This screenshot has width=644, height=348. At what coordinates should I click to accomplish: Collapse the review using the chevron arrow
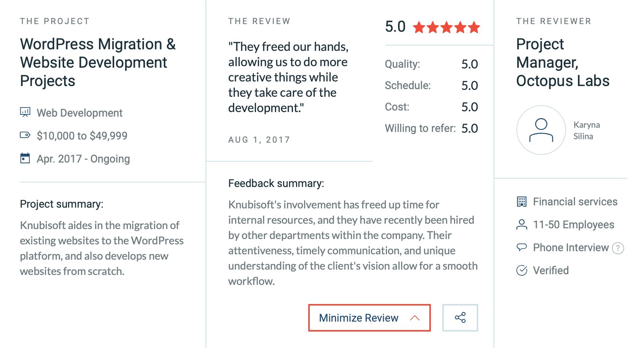tap(414, 318)
